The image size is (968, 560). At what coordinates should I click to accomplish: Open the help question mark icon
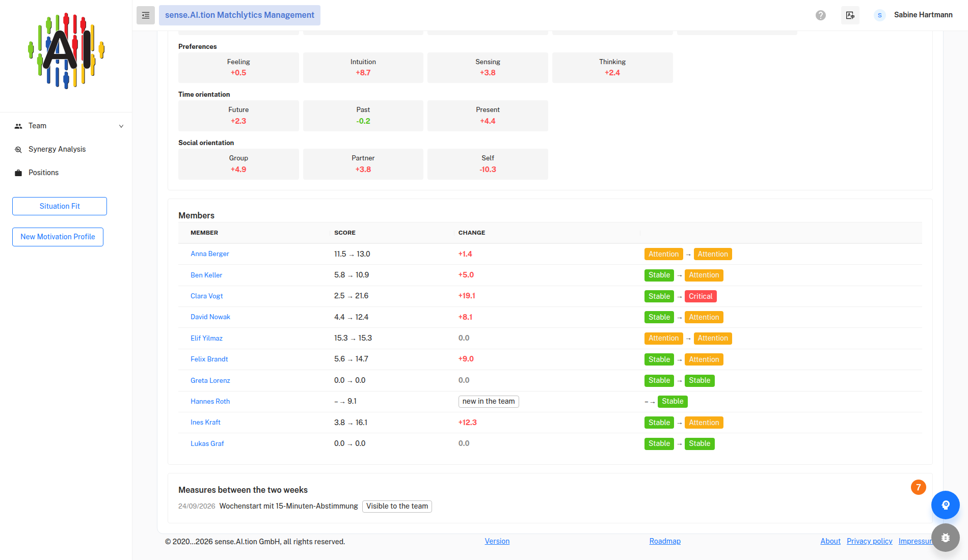point(820,15)
